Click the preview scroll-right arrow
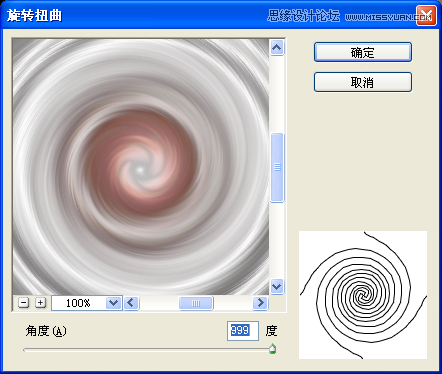442x374 pixels. (260, 303)
